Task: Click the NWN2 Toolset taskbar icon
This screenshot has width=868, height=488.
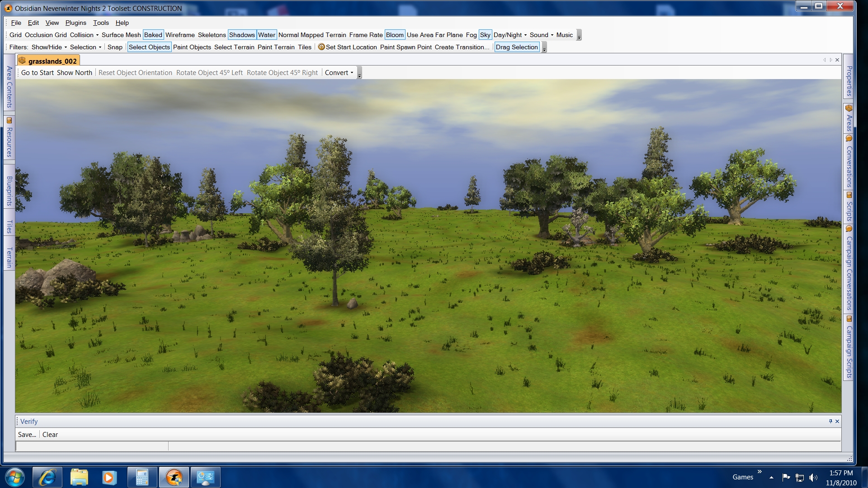Action: point(174,478)
